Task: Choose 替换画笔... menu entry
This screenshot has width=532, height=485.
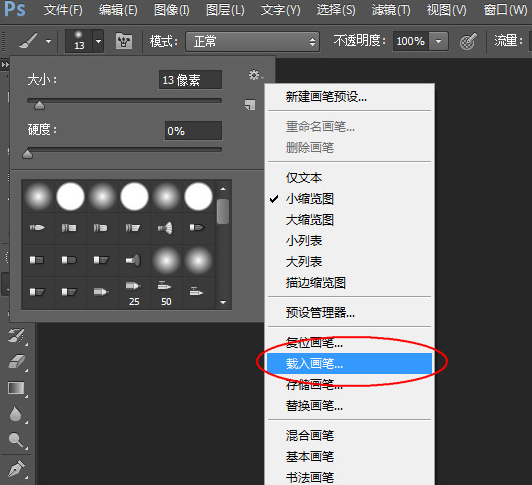Action: (349, 405)
